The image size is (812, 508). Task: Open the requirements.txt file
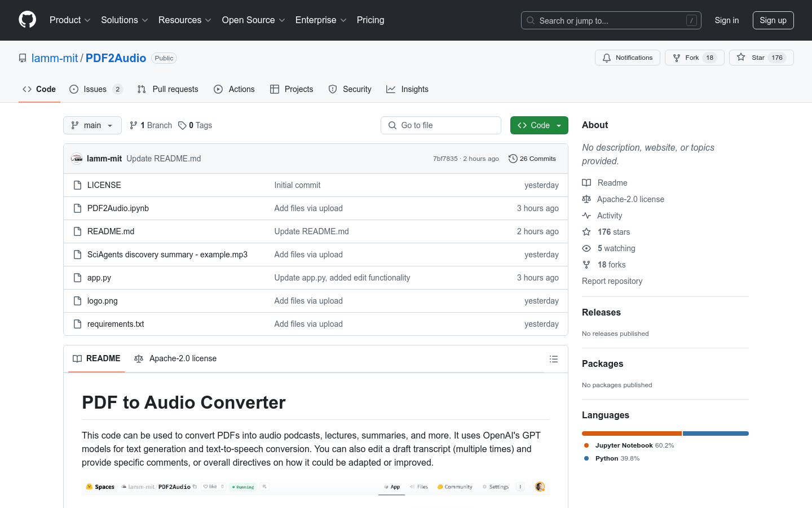tap(116, 324)
